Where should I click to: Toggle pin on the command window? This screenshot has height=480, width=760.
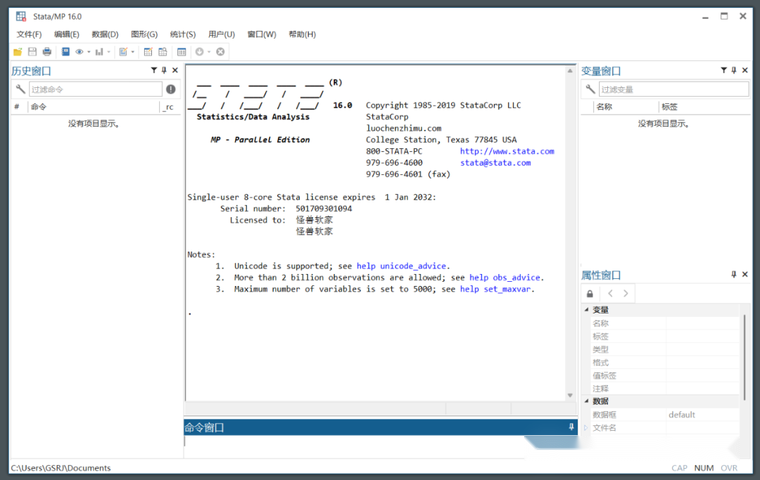tap(571, 427)
